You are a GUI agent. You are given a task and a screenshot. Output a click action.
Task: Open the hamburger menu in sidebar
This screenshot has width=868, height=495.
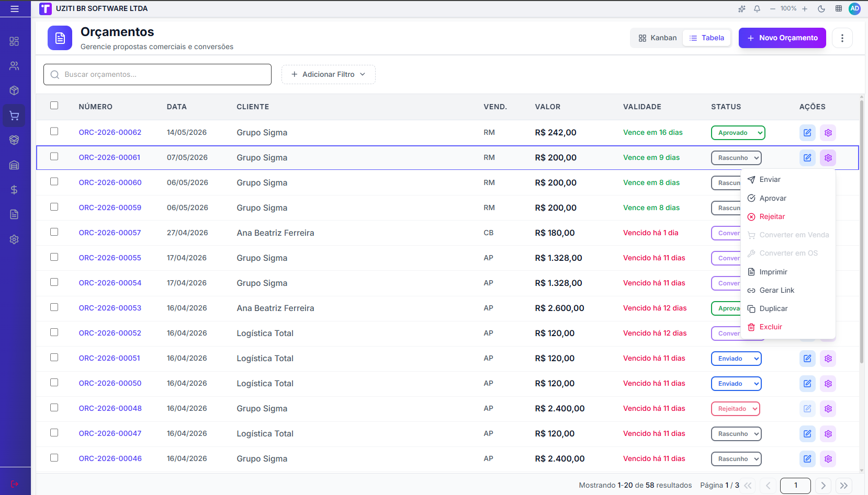[x=15, y=9]
